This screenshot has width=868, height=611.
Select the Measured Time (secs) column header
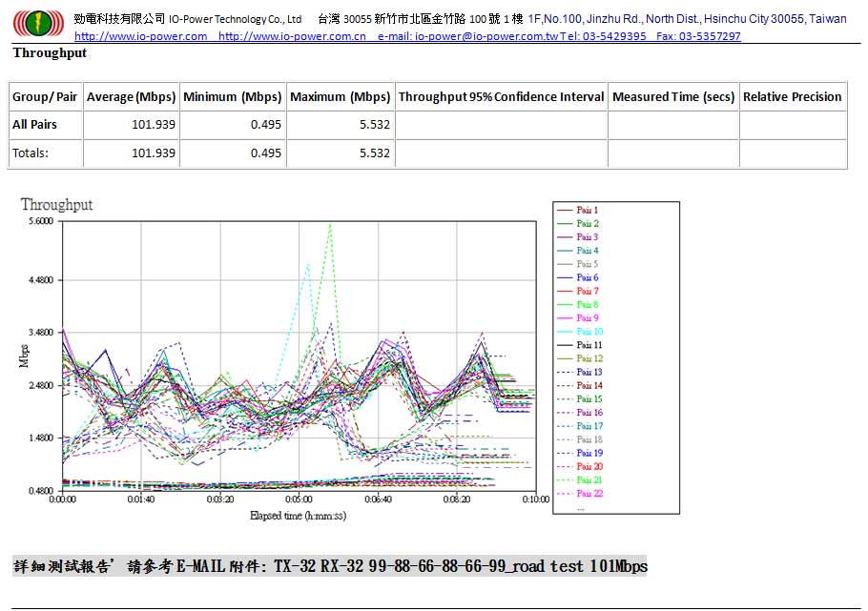point(673,97)
